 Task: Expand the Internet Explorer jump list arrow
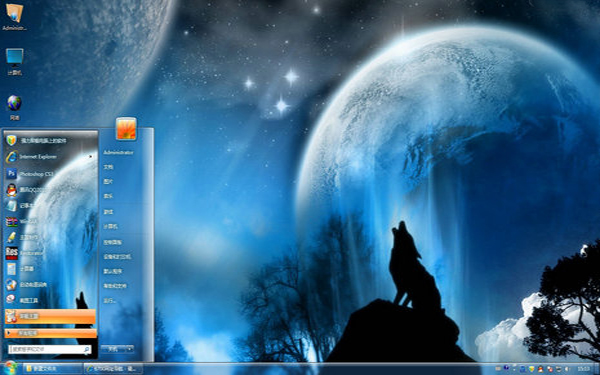91,157
